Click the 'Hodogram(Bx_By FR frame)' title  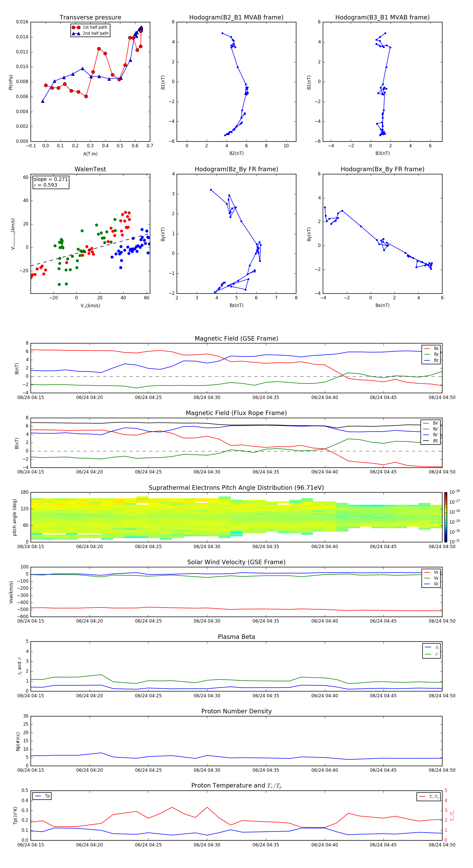coord(382,169)
